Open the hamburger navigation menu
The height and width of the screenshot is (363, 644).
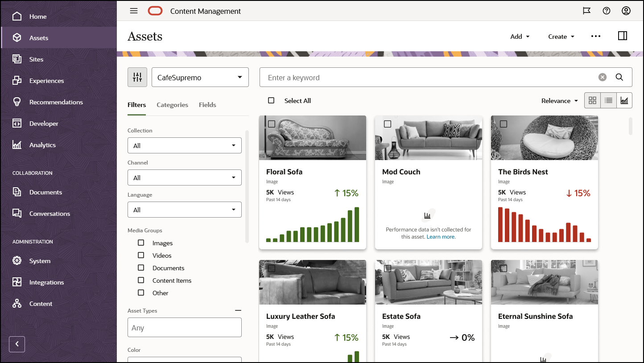134,11
